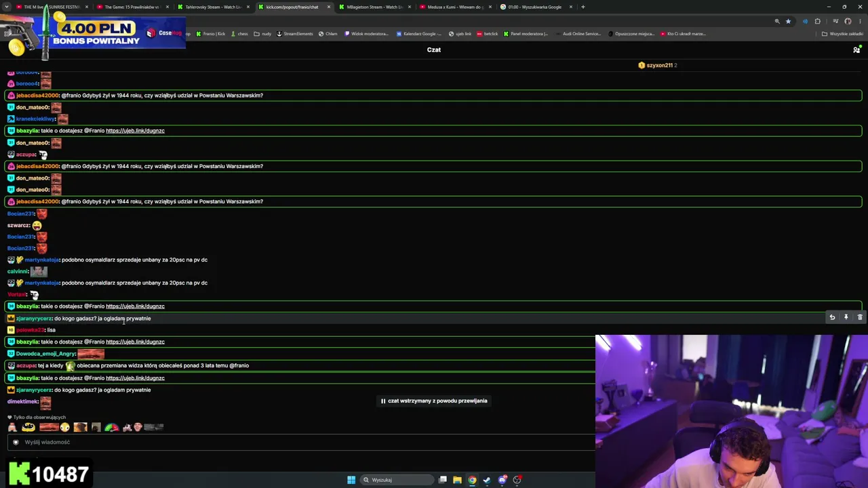868x488 pixels.
Task: Open the chess bookmark
Action: pyautogui.click(x=239, y=34)
